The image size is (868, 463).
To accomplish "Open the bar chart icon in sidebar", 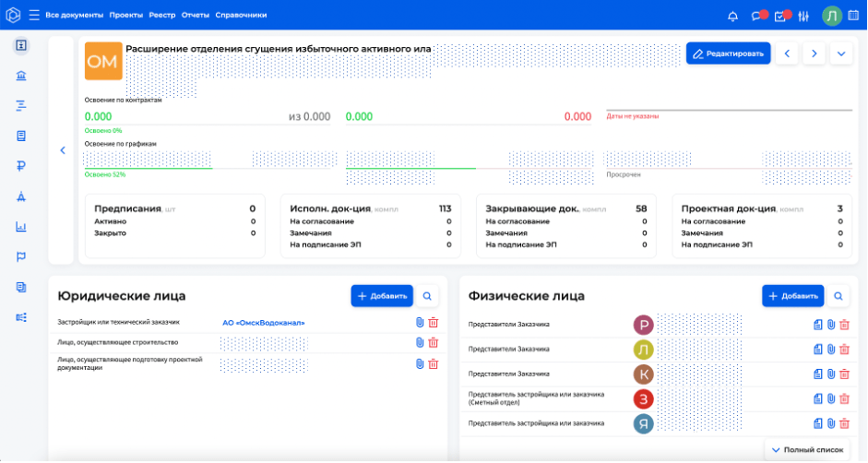I will tap(20, 227).
